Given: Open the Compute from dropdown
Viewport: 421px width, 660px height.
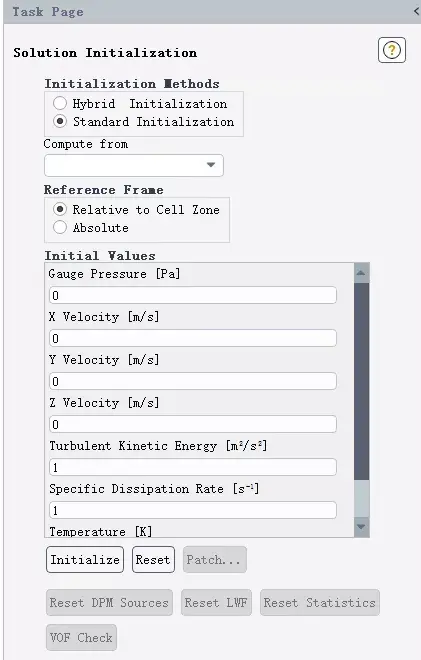Looking at the screenshot, I should (x=134, y=165).
